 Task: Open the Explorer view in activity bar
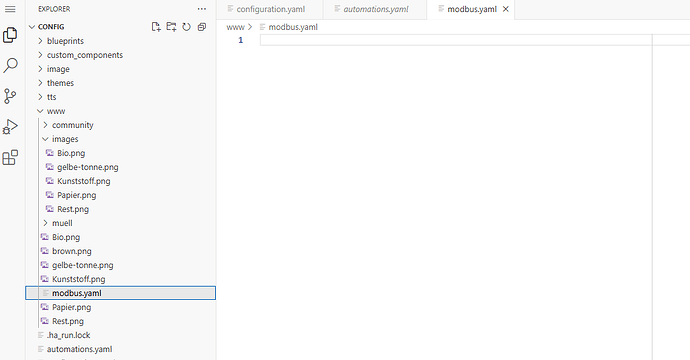(x=10, y=35)
